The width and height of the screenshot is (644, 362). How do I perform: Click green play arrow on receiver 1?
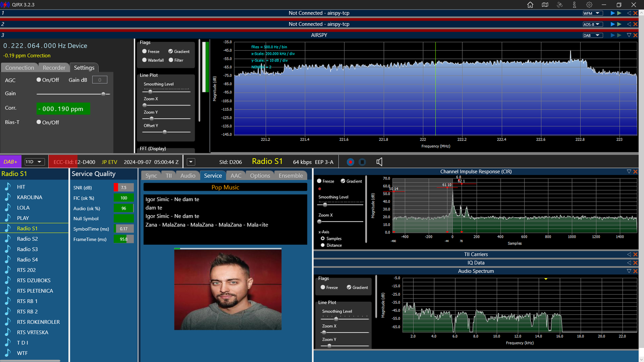(619, 13)
